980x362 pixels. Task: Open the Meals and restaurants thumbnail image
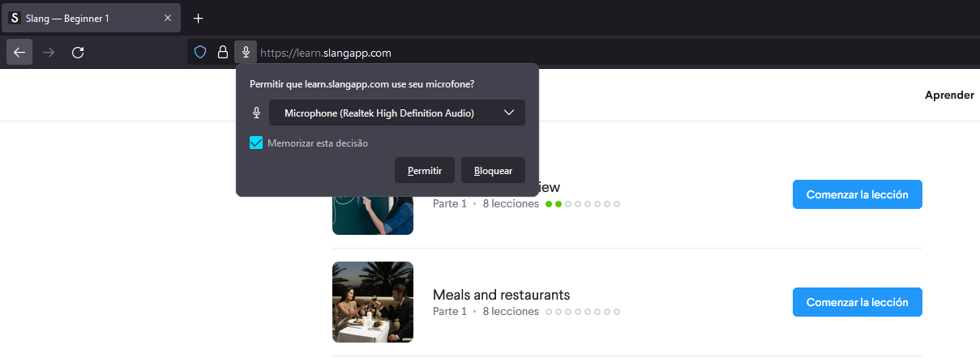coord(373,302)
